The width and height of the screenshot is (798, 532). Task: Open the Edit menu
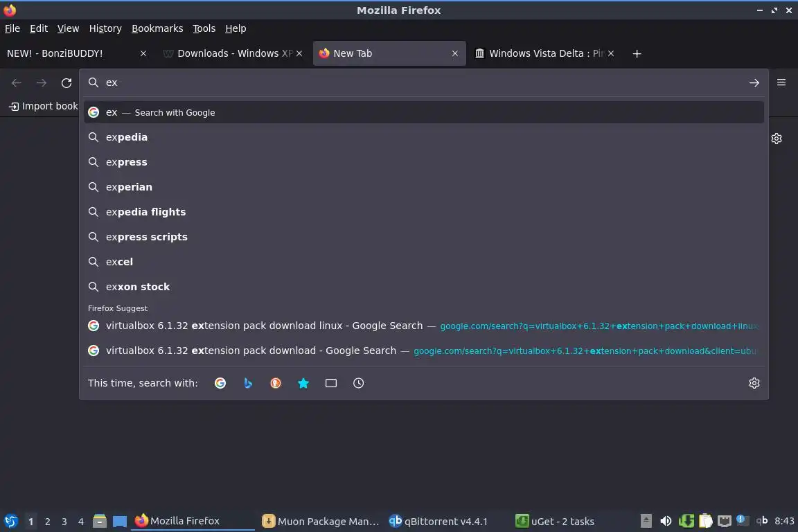[x=39, y=28]
